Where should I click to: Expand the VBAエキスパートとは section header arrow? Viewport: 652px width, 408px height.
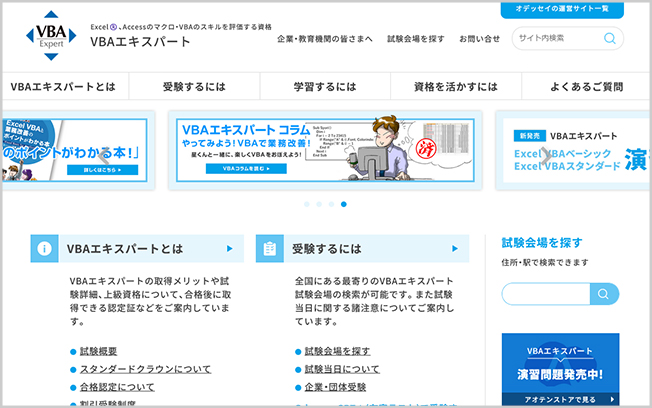tap(230, 249)
